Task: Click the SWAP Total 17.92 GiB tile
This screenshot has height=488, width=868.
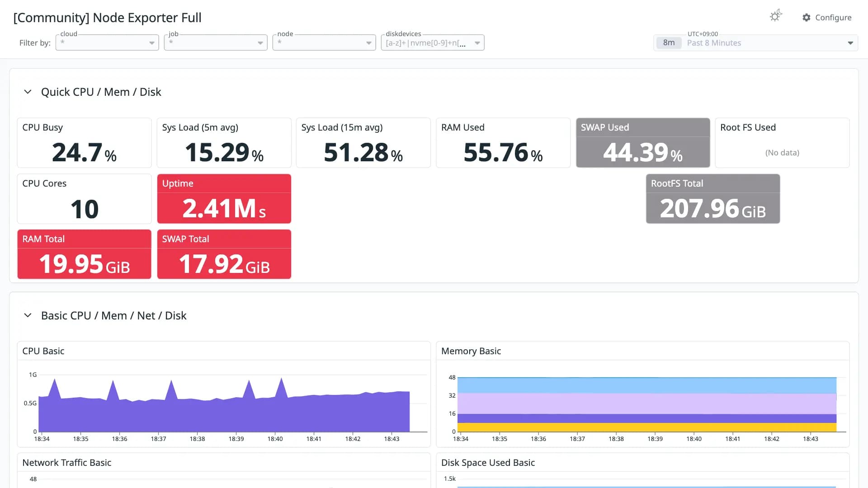Action: click(x=224, y=254)
